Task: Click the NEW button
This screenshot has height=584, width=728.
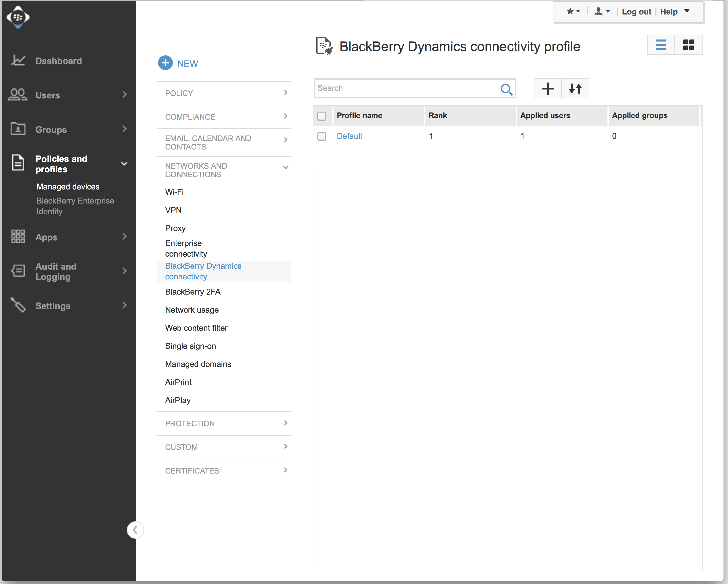Action: point(178,63)
